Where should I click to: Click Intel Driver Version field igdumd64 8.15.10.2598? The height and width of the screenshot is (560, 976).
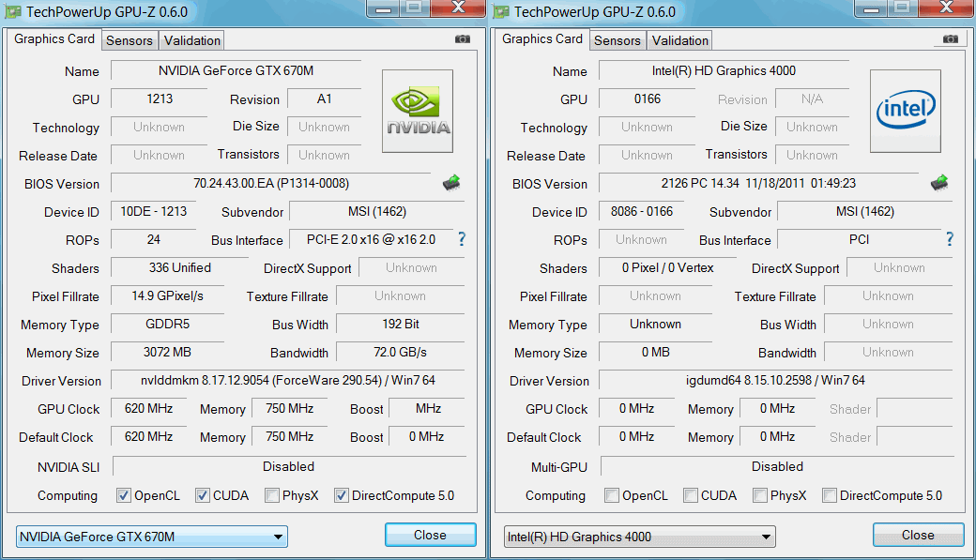tap(775, 380)
